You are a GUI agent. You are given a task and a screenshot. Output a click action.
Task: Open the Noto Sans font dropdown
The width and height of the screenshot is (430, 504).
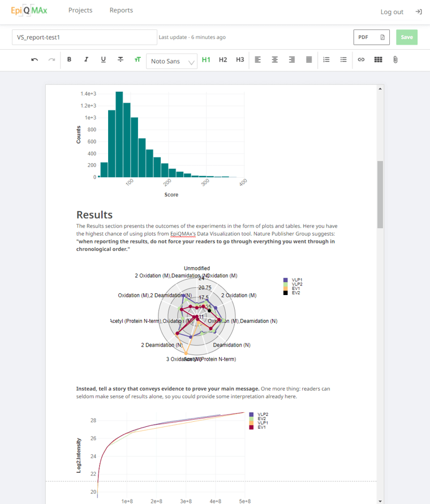[172, 61]
